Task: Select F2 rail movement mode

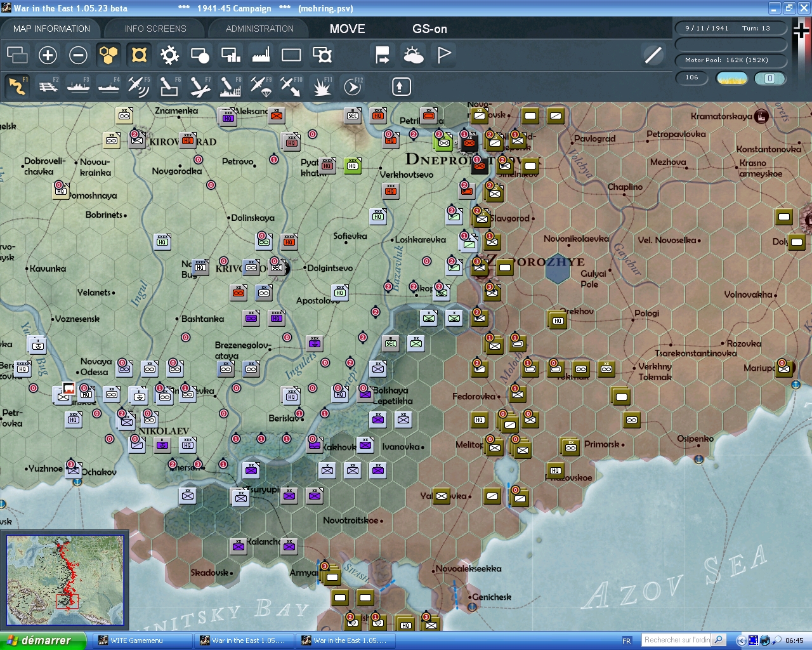Action: (48, 86)
